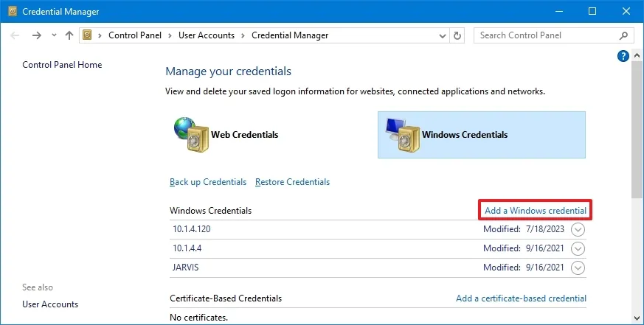Click the Manage your credentials heading
Screen dimensions: 644x325
[x=229, y=71]
